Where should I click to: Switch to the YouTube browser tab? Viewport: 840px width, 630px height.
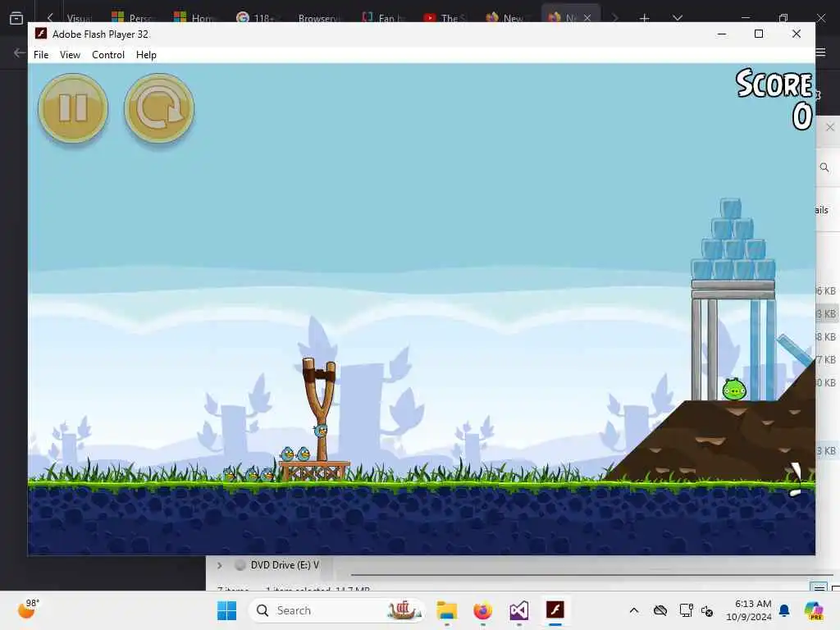pos(446,18)
